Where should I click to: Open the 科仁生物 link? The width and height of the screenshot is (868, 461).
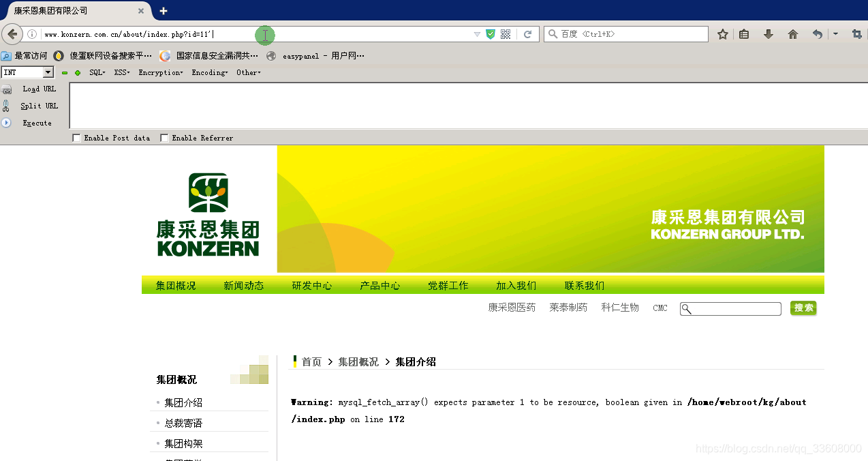(x=620, y=308)
